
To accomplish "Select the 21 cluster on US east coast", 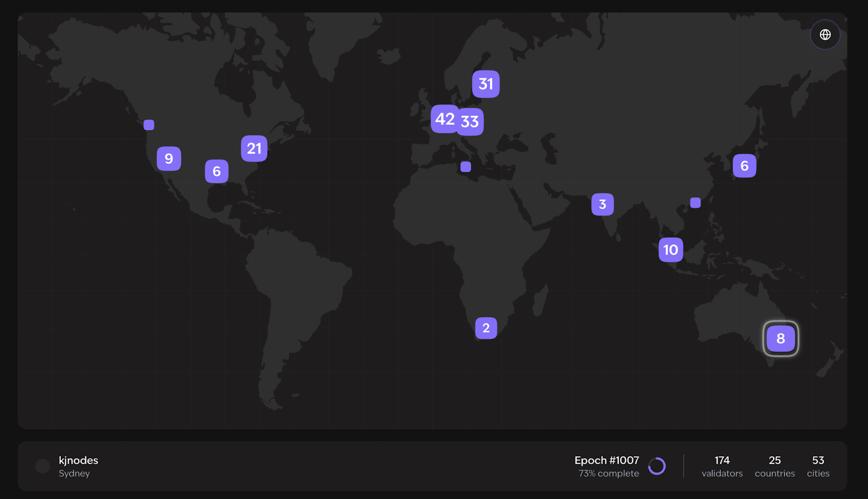I will tap(254, 149).
